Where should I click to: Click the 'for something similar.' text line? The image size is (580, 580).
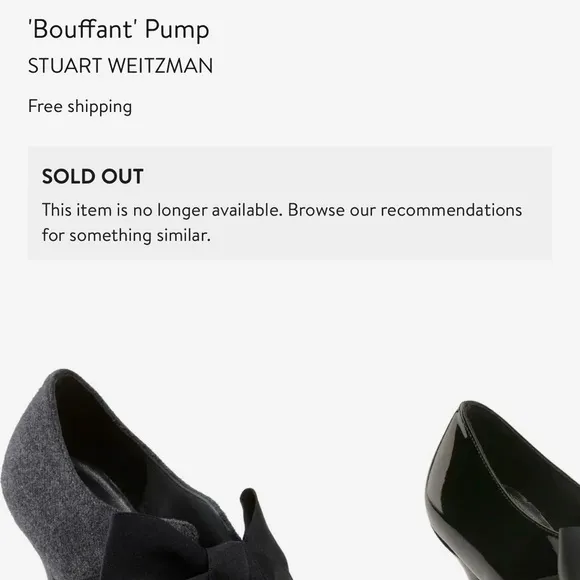coord(126,235)
